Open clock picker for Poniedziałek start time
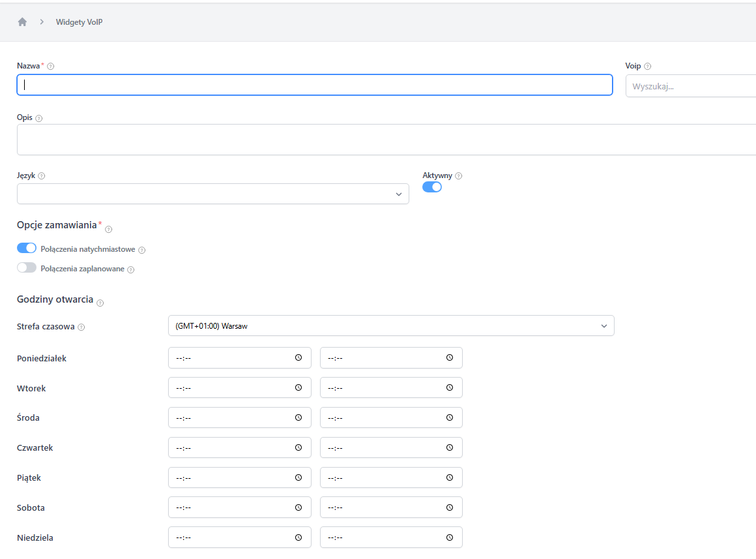The width and height of the screenshot is (756, 559). [x=298, y=357]
